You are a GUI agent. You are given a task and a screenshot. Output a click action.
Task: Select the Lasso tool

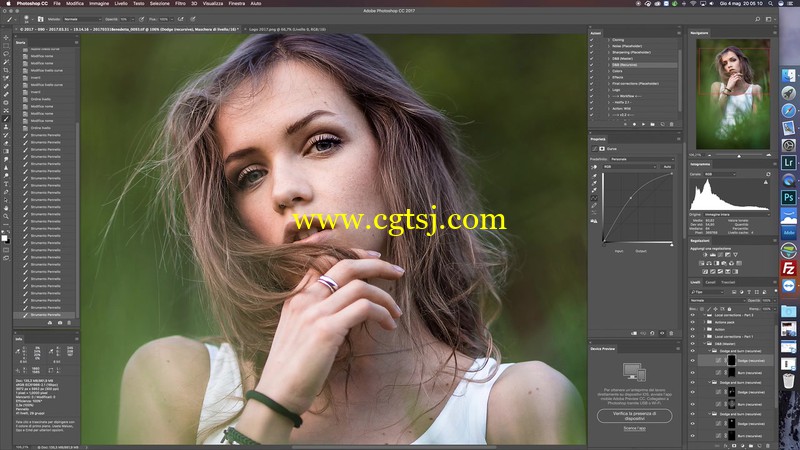[6, 54]
